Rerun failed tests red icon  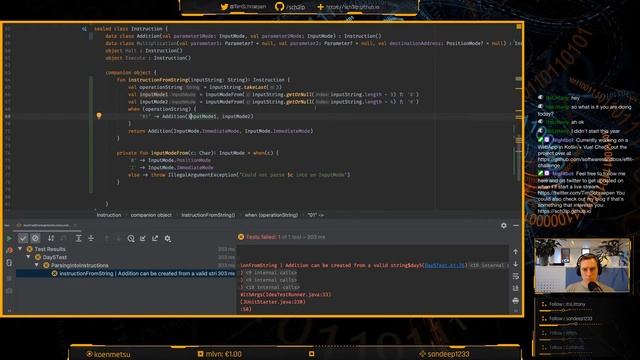[x=9, y=250]
